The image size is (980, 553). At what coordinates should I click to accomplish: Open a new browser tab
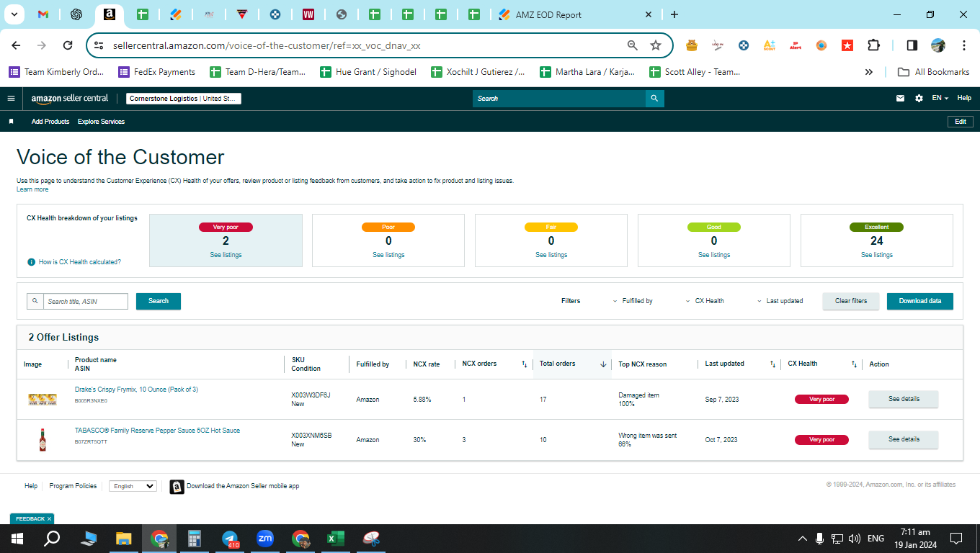(674, 14)
